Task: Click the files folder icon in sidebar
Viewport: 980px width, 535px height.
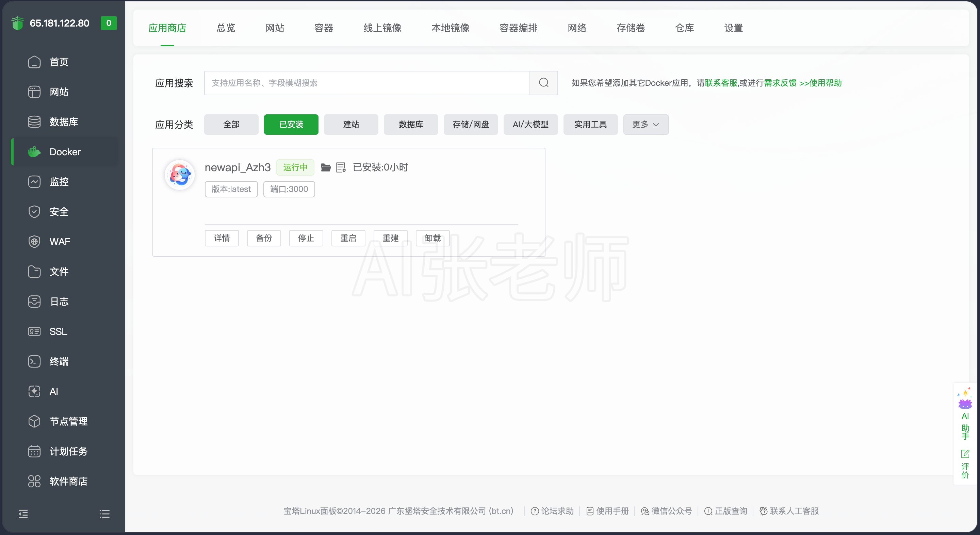Action: (34, 272)
